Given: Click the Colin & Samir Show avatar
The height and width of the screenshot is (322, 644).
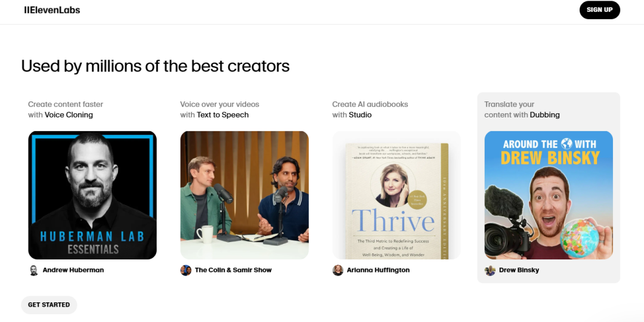Looking at the screenshot, I should pos(185,270).
